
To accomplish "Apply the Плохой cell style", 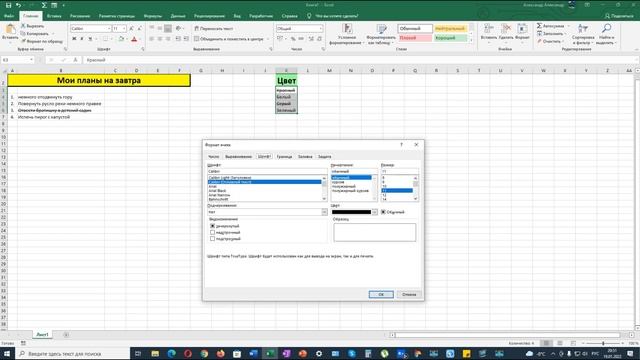I will click(x=415, y=38).
